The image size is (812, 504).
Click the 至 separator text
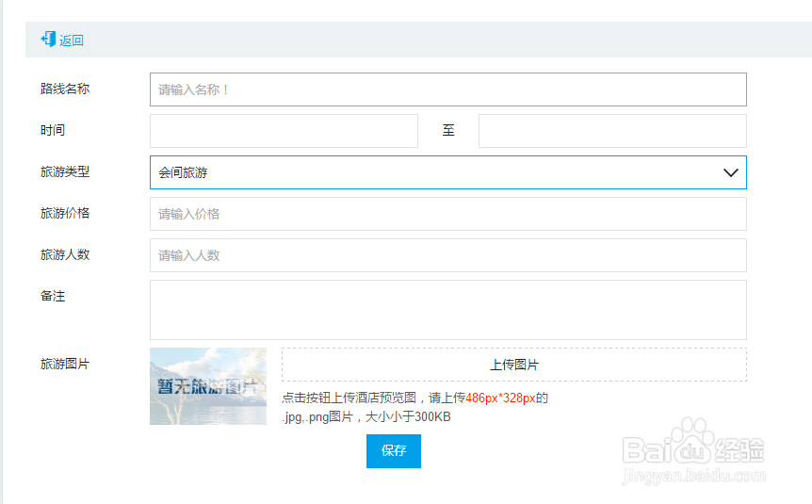(x=448, y=131)
